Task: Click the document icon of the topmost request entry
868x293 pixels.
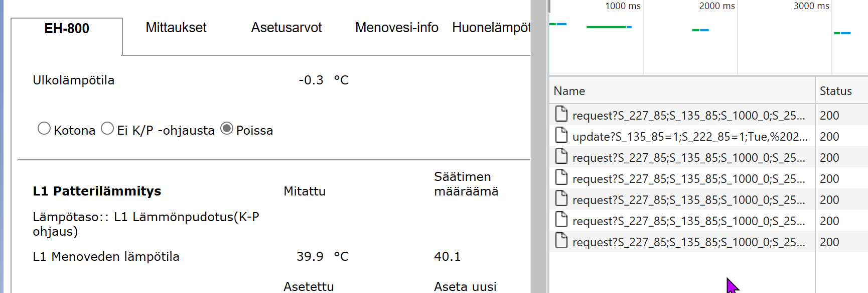Action: click(x=561, y=115)
